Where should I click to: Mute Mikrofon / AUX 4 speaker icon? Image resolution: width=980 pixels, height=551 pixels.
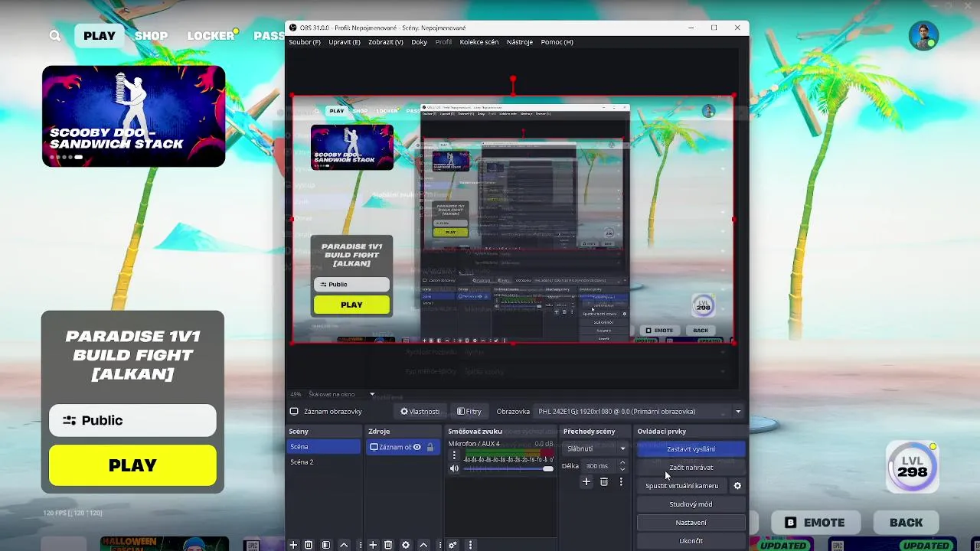coord(454,468)
